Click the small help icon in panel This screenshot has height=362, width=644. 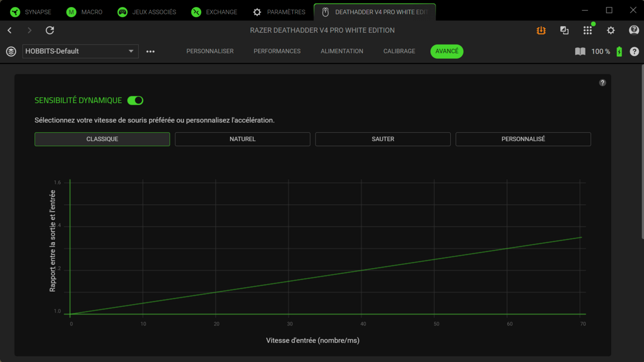click(x=603, y=83)
